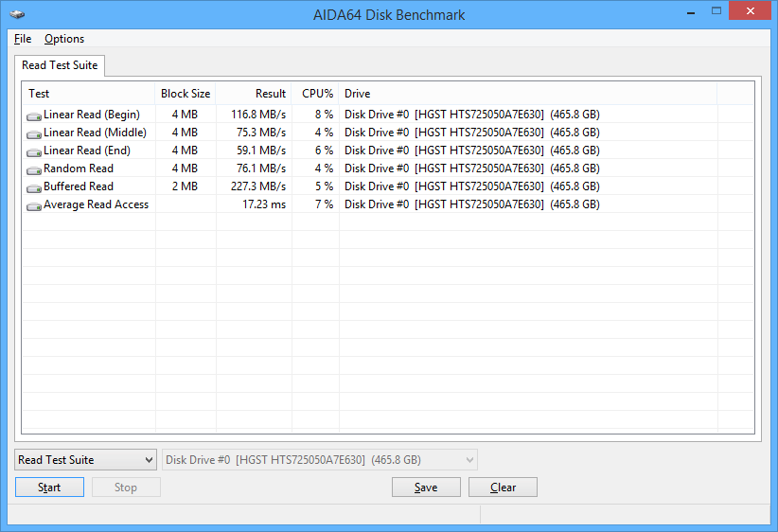Click the 2 MB block size cell
Image resolution: width=778 pixels, height=532 pixels.
pos(186,186)
